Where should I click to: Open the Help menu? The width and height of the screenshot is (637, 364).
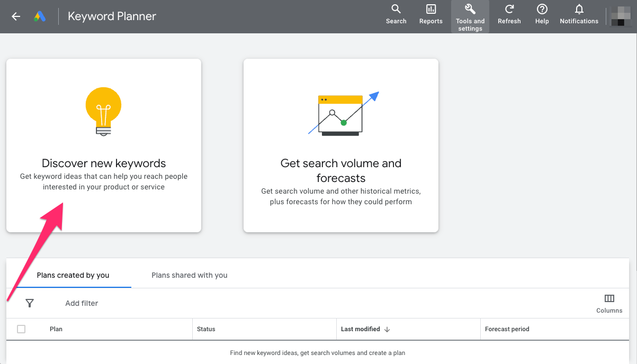coord(542,14)
